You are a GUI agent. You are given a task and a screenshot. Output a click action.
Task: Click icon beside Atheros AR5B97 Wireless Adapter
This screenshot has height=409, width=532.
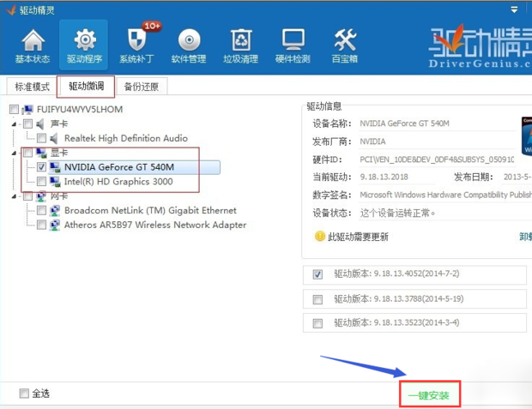pos(55,225)
